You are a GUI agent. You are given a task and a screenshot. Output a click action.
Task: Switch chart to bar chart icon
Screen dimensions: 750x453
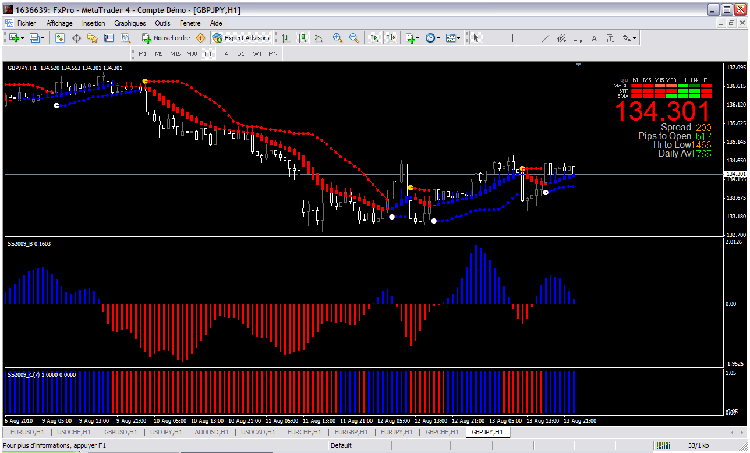pos(284,38)
